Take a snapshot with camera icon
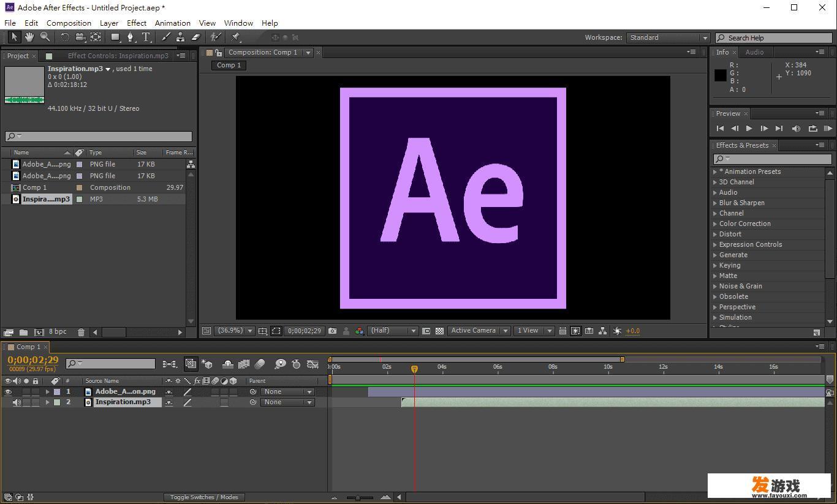Image resolution: width=837 pixels, height=504 pixels. (332, 331)
